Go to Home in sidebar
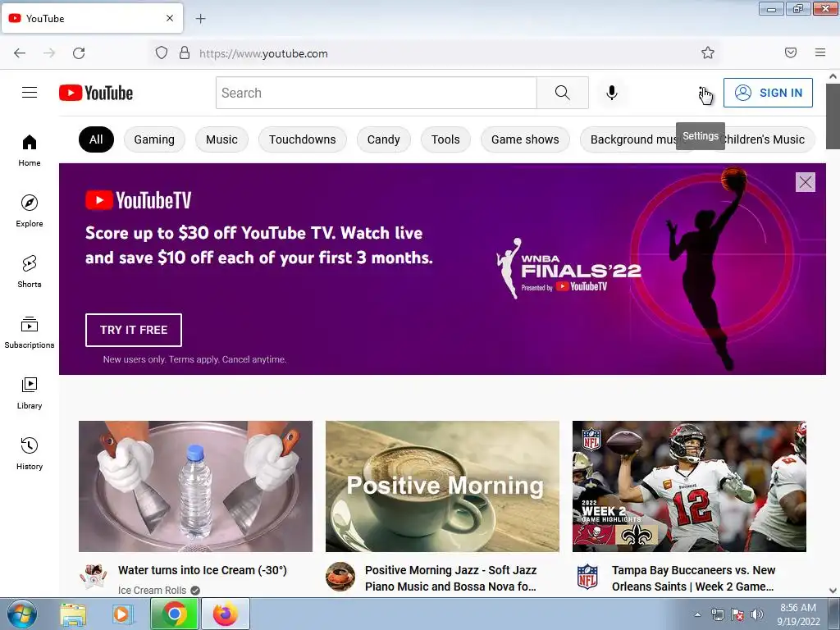 [30, 151]
